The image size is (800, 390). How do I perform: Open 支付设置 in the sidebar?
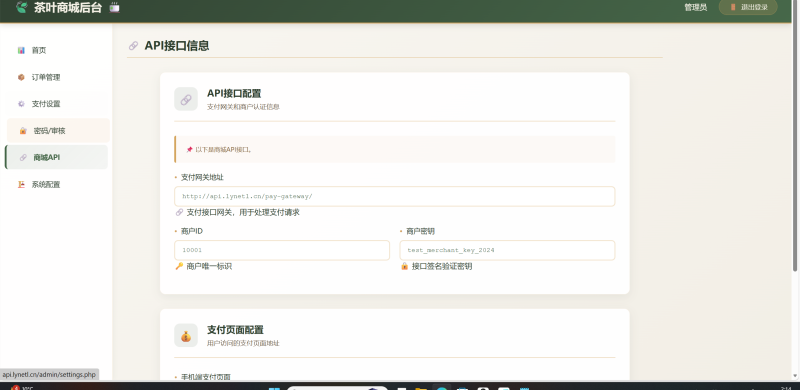(57, 104)
